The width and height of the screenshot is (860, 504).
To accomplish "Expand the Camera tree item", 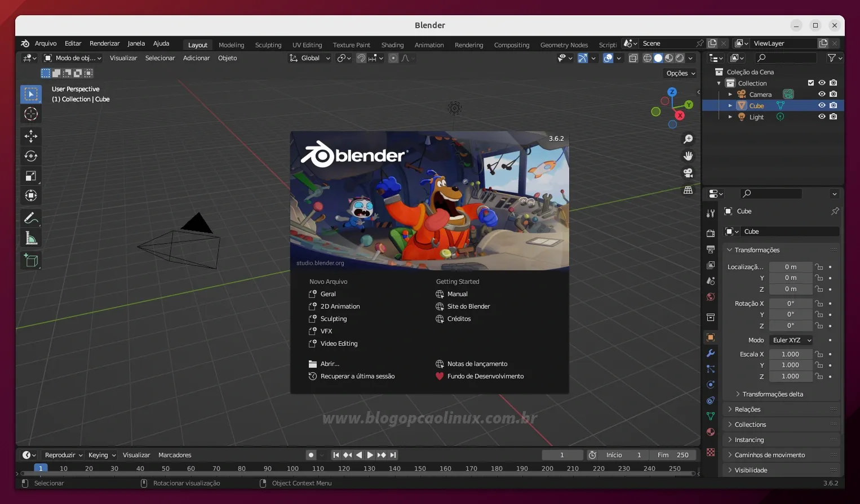I will [730, 95].
